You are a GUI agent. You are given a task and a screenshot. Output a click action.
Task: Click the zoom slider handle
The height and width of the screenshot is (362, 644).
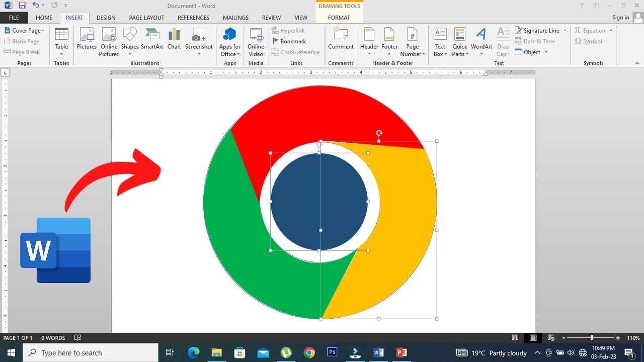pos(592,338)
